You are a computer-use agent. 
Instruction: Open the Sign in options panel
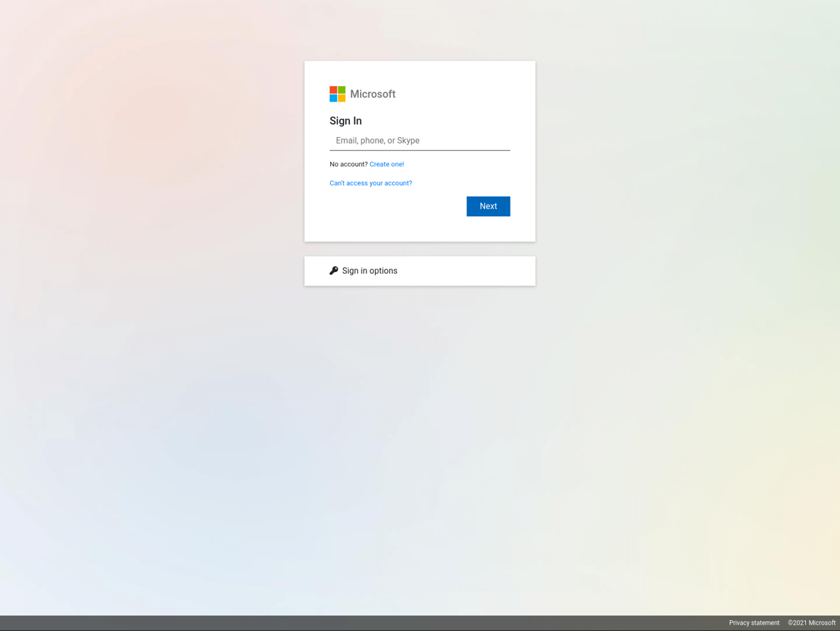click(420, 271)
